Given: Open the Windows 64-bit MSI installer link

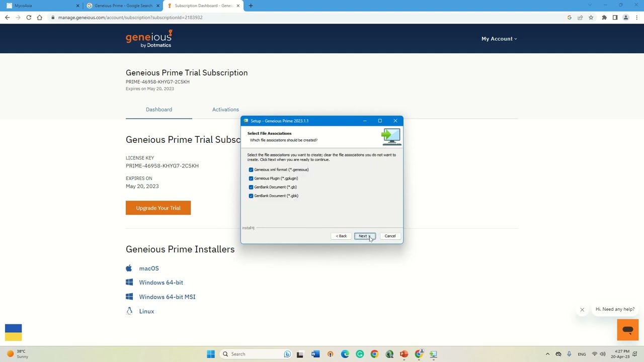Looking at the screenshot, I should tap(167, 297).
